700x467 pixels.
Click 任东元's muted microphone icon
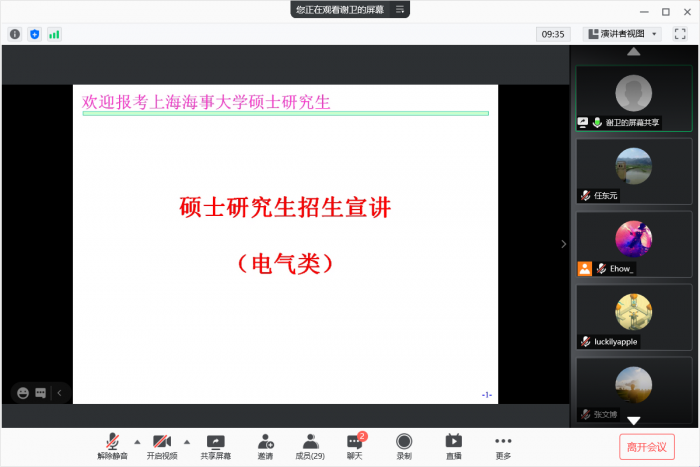585,196
